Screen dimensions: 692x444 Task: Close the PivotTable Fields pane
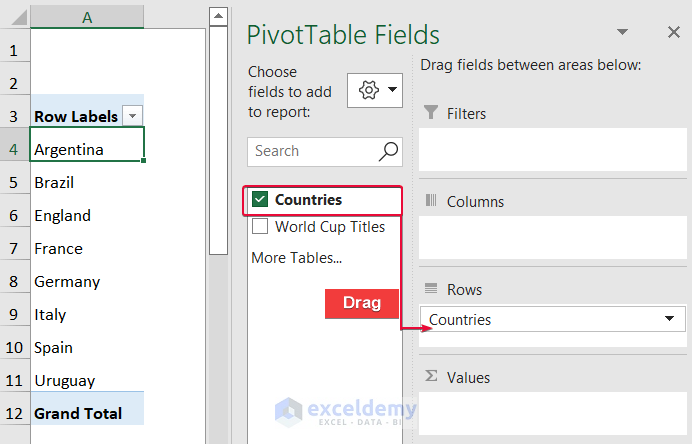click(673, 33)
